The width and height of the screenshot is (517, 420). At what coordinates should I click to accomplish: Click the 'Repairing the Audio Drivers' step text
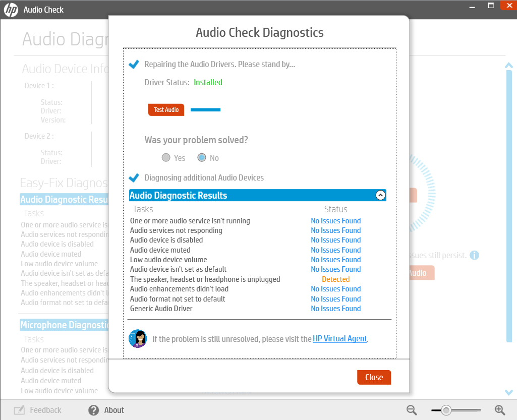point(219,64)
